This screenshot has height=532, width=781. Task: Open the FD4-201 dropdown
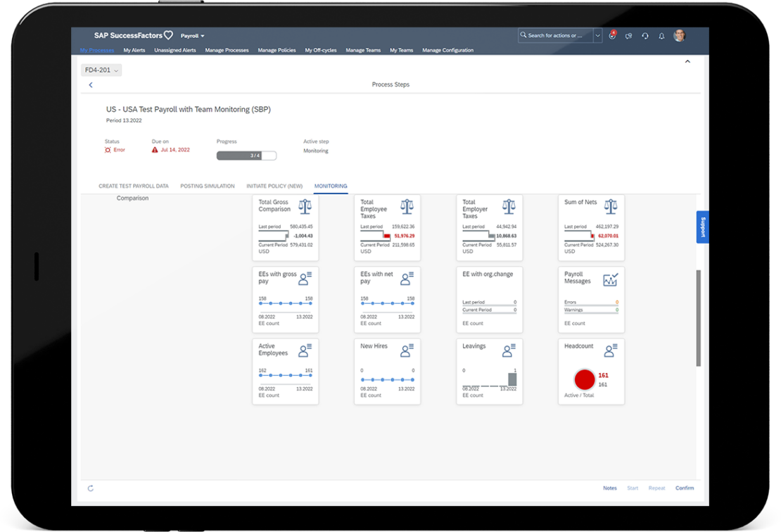click(101, 70)
